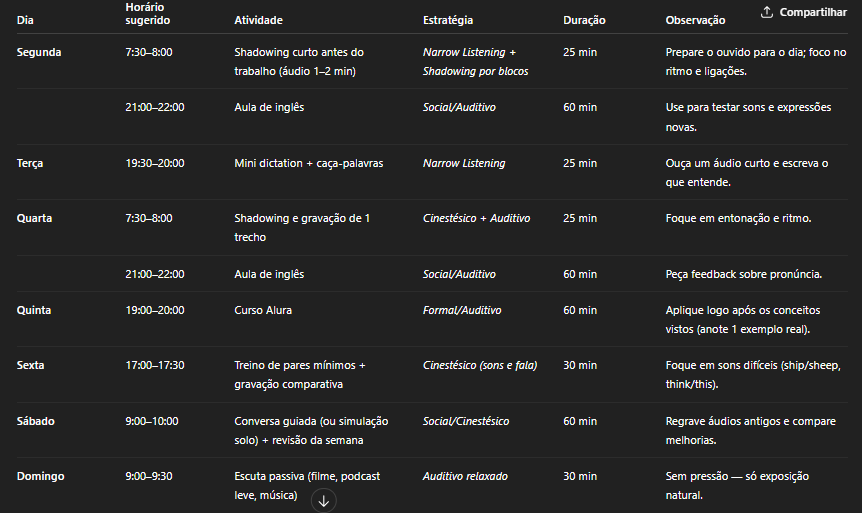The height and width of the screenshot is (513, 862).
Task: Select the Sábado row label
Action: pyautogui.click(x=36, y=421)
